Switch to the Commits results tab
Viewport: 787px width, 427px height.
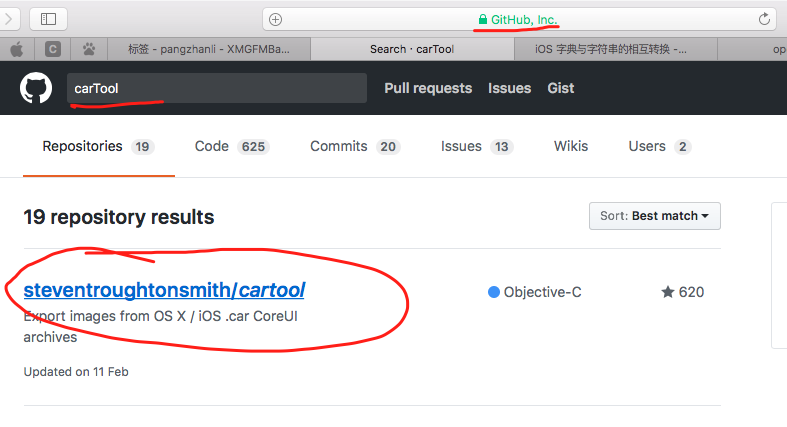click(x=355, y=147)
